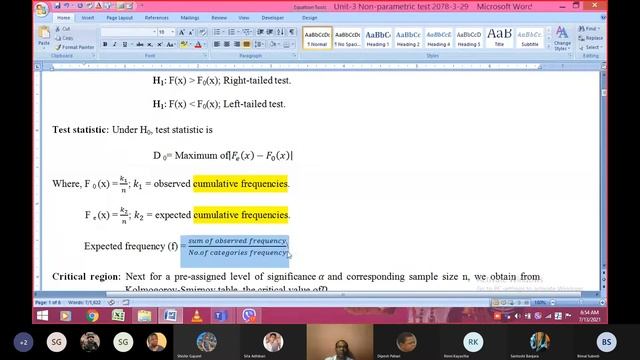This screenshot has width=640, height=360.
Task: Apply the Normal style
Action: [x=317, y=38]
